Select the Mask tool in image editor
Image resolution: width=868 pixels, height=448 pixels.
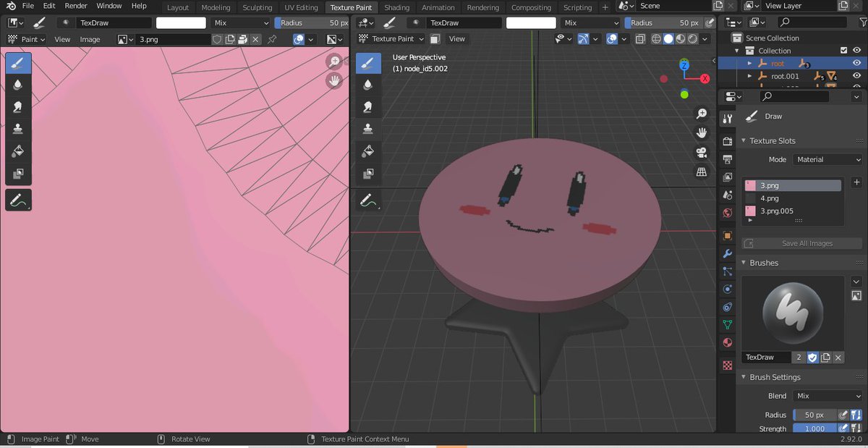coord(18,174)
